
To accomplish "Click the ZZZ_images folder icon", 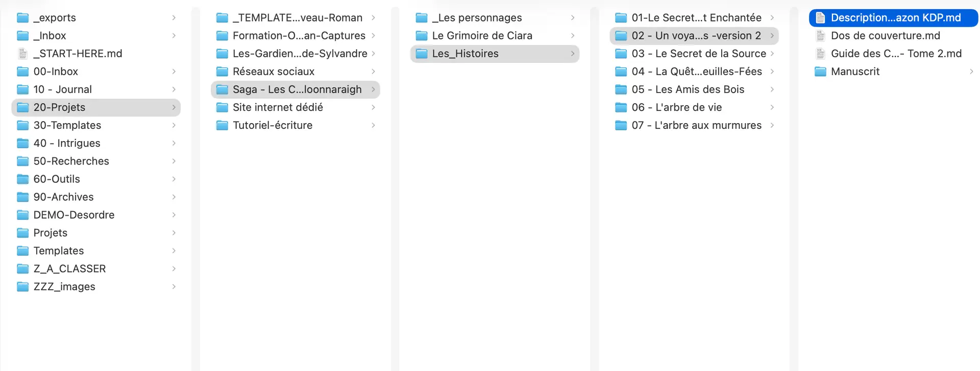I will coord(22,287).
